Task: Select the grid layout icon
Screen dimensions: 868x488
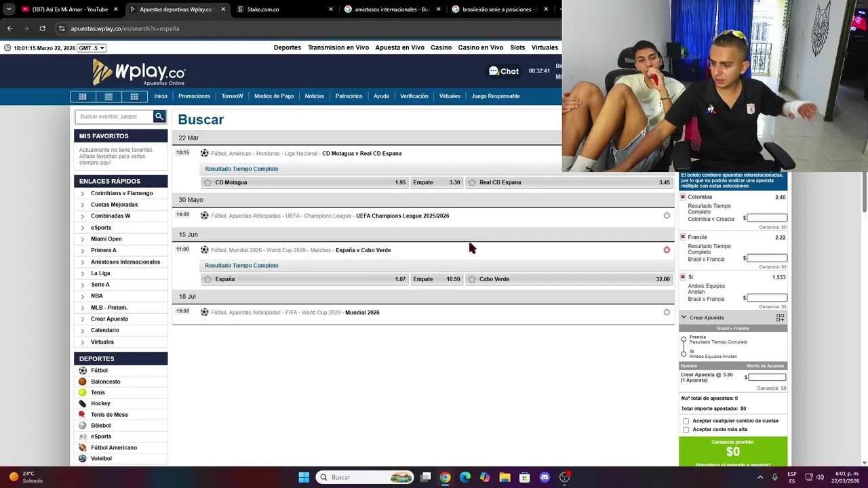Action: click(x=134, y=96)
